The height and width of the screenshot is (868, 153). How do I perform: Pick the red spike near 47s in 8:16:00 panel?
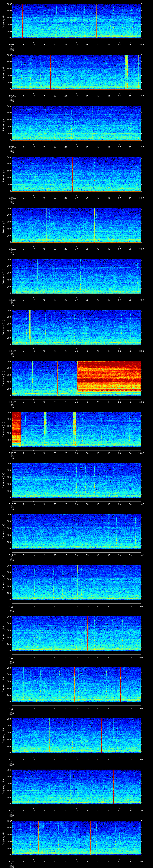tap(113, 786)
